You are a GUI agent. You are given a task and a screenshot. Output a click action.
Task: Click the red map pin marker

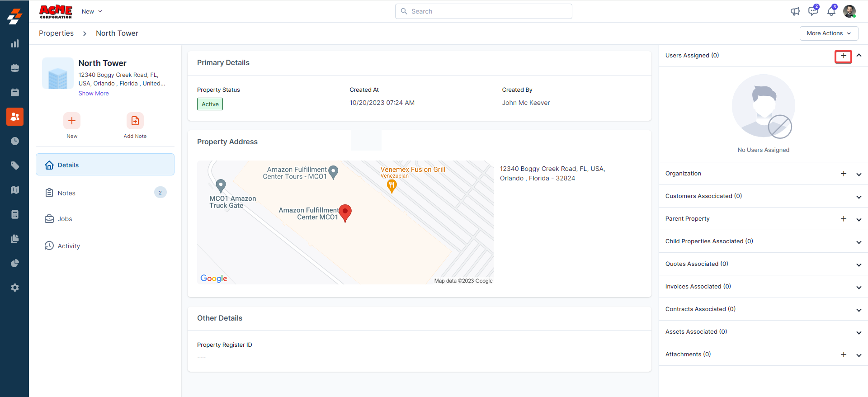[x=345, y=212]
